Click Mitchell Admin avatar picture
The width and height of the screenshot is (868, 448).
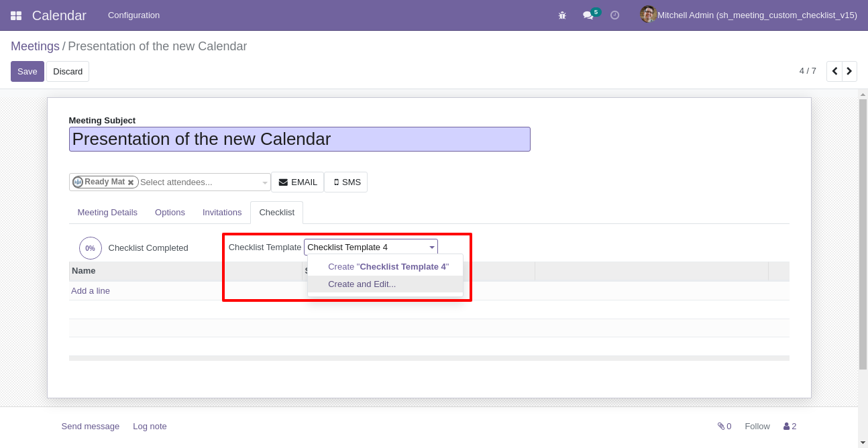click(648, 15)
